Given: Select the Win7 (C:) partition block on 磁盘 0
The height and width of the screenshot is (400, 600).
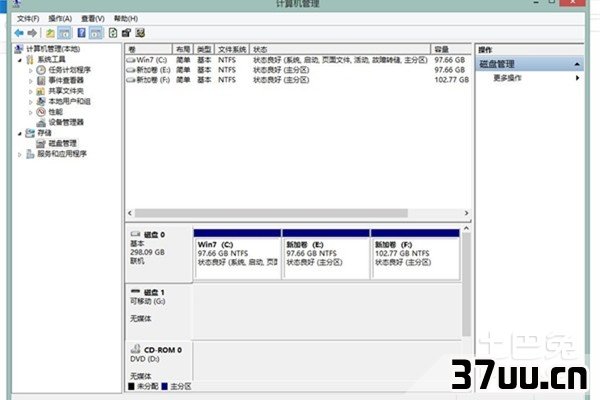Looking at the screenshot, I should pyautogui.click(x=237, y=254).
